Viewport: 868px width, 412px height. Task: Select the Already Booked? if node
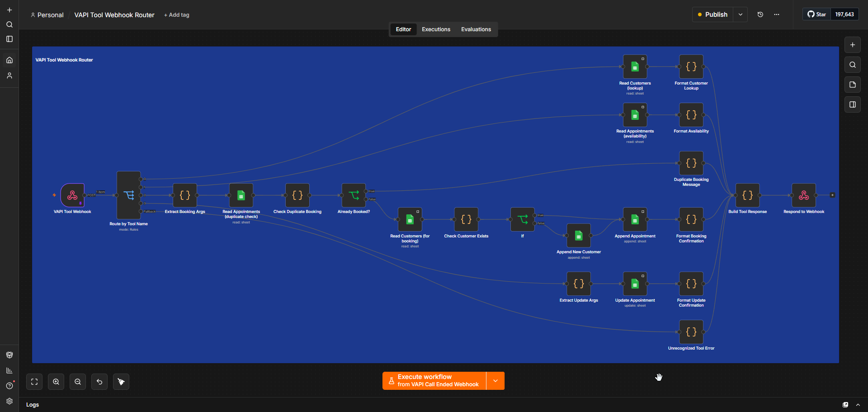[x=354, y=195]
